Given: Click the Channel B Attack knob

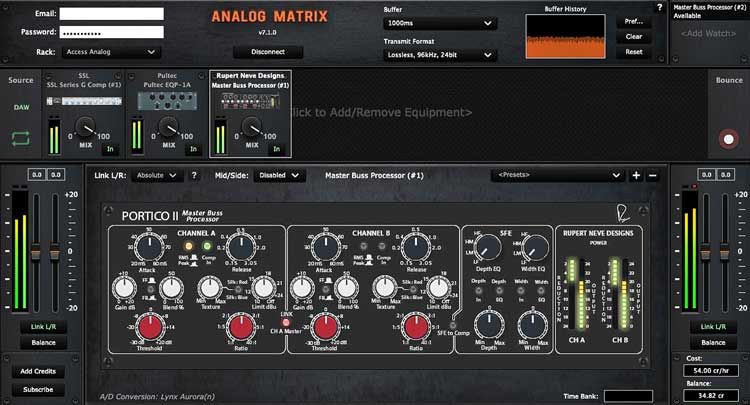Looking at the screenshot, I should 325,248.
